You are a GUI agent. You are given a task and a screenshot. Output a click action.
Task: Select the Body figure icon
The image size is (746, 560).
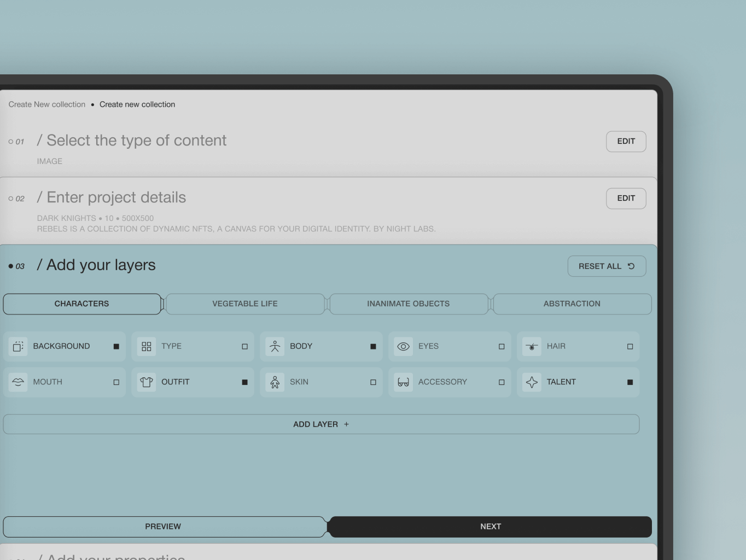(275, 346)
